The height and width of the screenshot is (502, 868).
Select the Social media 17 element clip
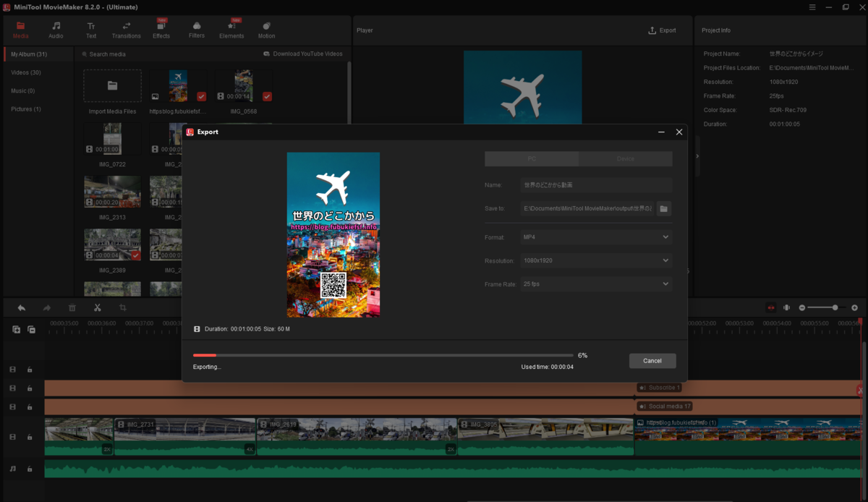747,407
